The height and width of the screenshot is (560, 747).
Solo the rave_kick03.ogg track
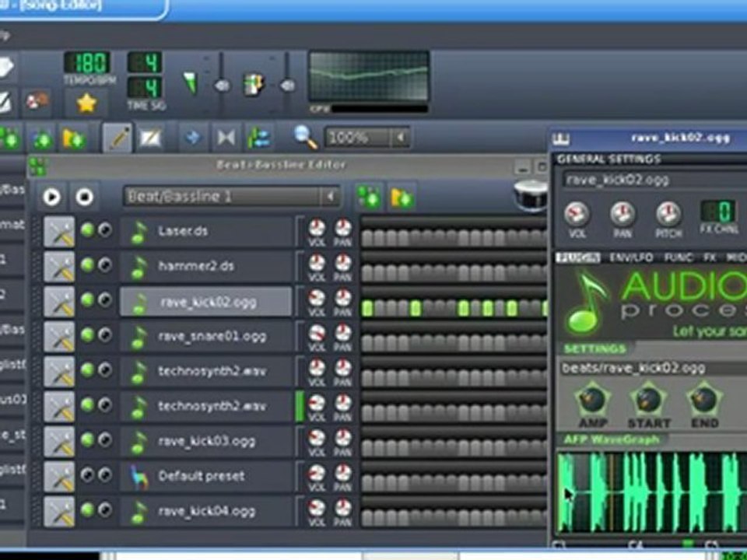(x=105, y=440)
